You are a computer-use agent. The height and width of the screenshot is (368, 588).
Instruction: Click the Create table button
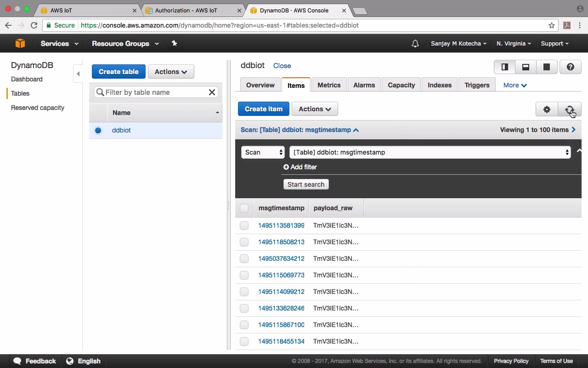pyautogui.click(x=119, y=72)
